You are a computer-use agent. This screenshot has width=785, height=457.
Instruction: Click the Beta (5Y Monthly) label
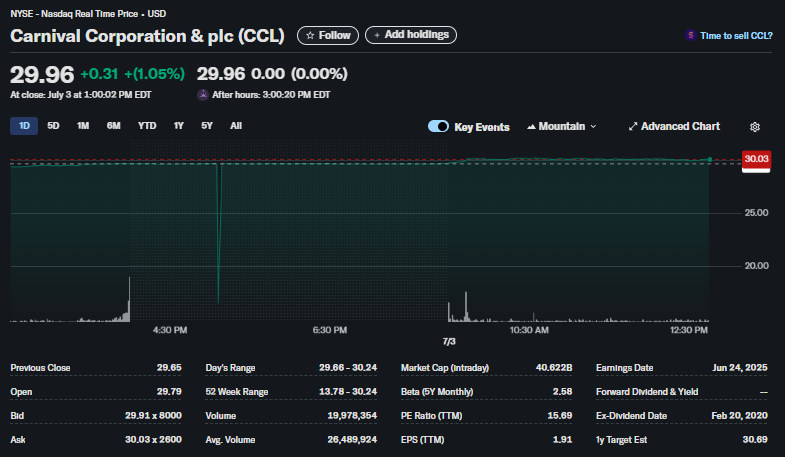click(x=437, y=391)
